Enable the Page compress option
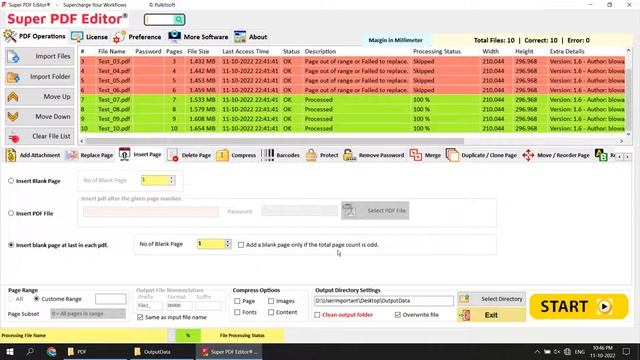 [x=237, y=301]
